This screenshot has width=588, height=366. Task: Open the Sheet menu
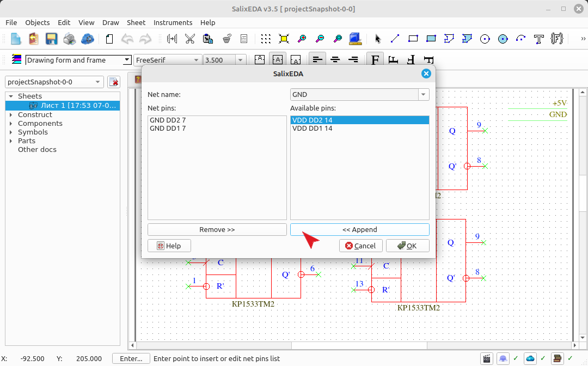click(x=136, y=22)
